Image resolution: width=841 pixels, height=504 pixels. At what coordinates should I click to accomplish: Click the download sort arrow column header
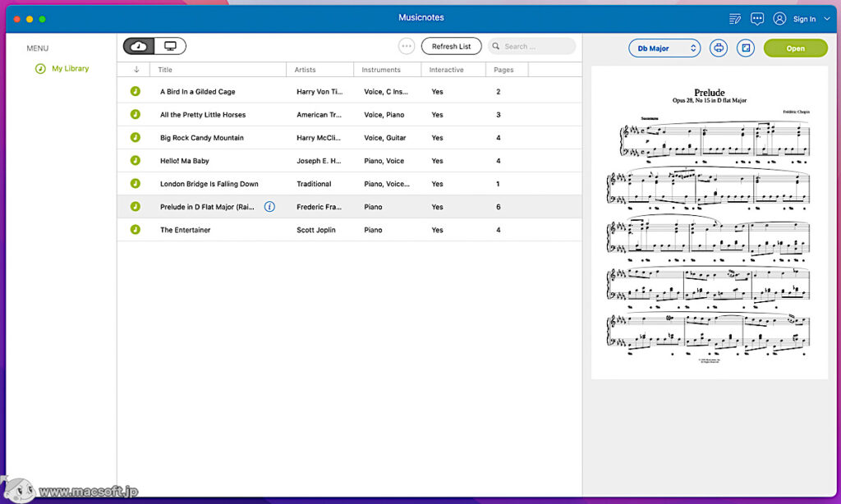pyautogui.click(x=134, y=70)
